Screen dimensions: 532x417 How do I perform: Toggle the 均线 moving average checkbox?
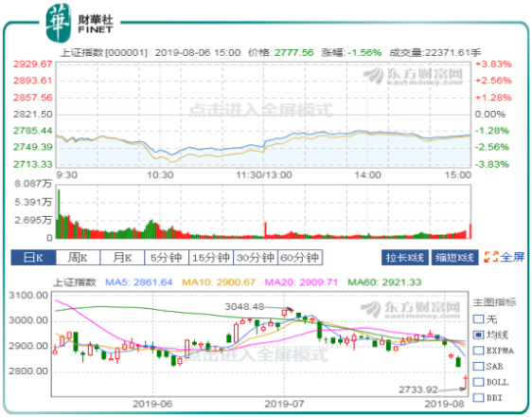click(478, 335)
